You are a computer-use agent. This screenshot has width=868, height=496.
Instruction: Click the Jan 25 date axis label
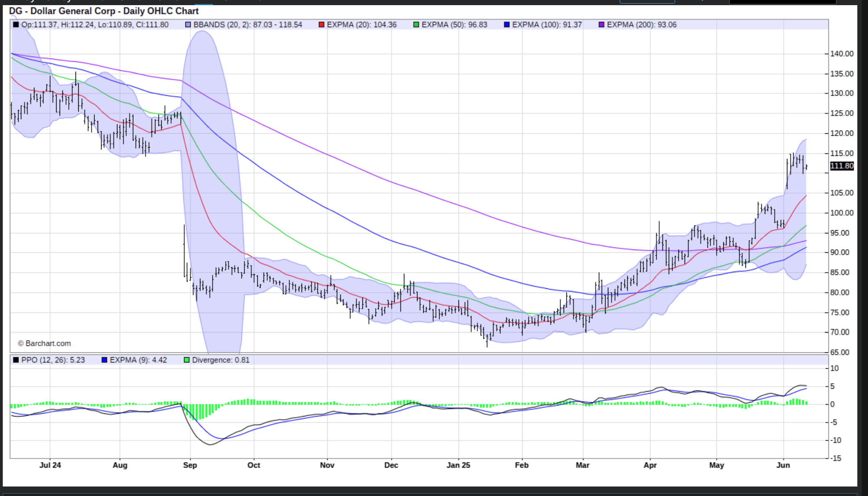tap(458, 465)
